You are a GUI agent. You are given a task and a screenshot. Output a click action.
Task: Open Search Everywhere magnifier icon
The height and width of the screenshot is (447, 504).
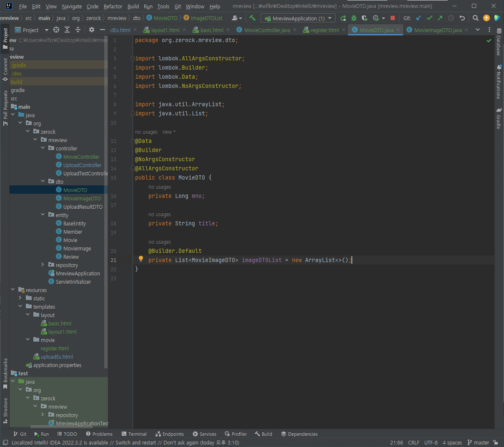[x=476, y=18]
